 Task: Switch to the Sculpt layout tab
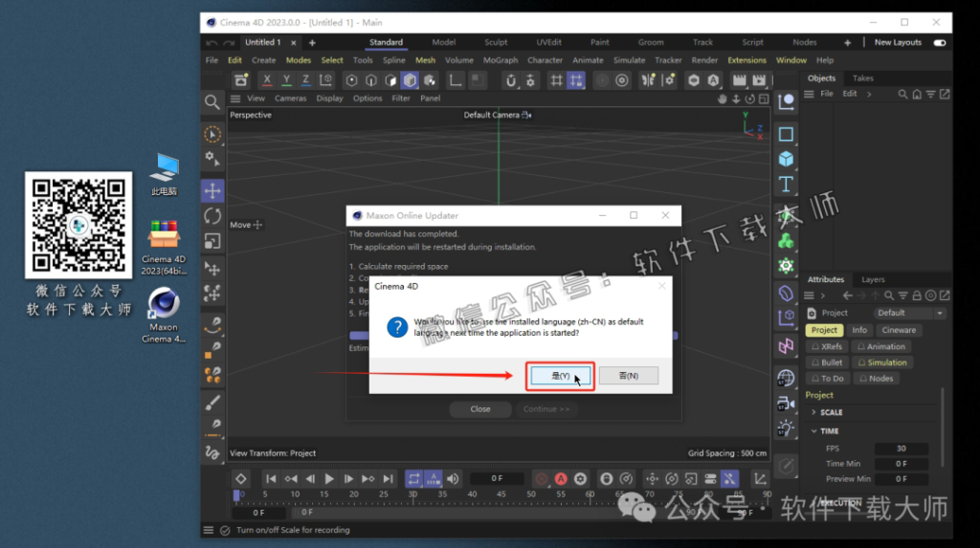(496, 42)
